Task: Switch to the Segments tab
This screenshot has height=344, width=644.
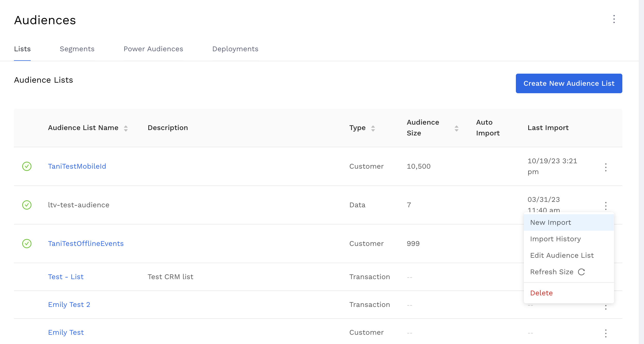Action: point(77,49)
